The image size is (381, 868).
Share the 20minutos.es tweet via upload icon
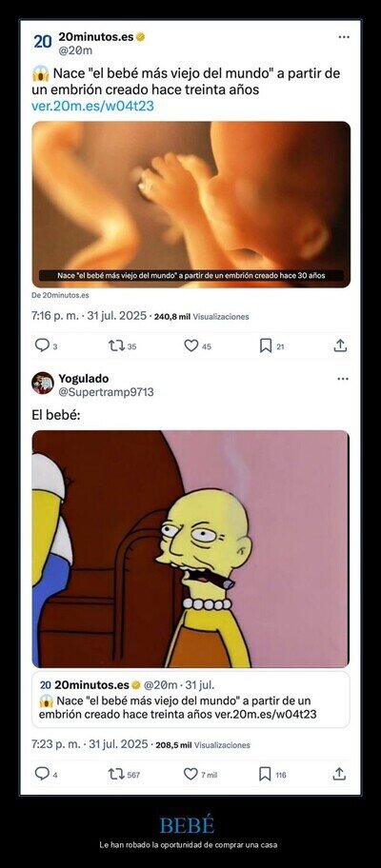(340, 345)
